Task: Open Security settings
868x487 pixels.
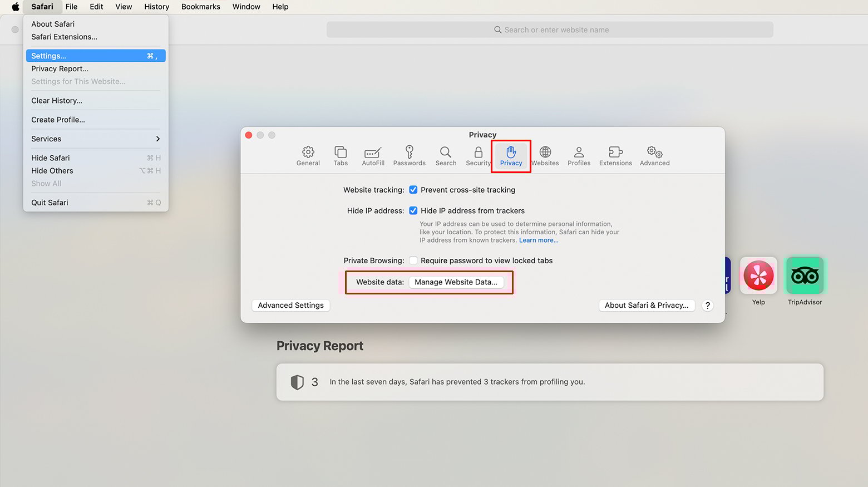Action: [477, 156]
